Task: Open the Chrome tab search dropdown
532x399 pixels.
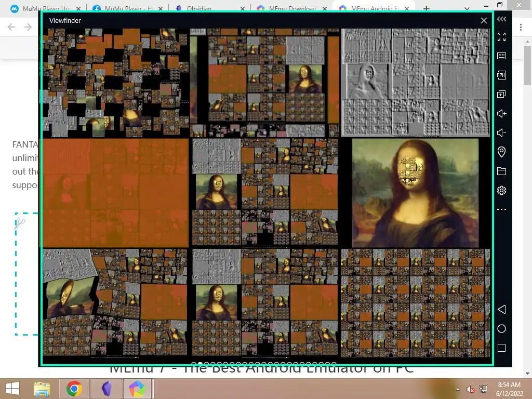Action: (467, 8)
